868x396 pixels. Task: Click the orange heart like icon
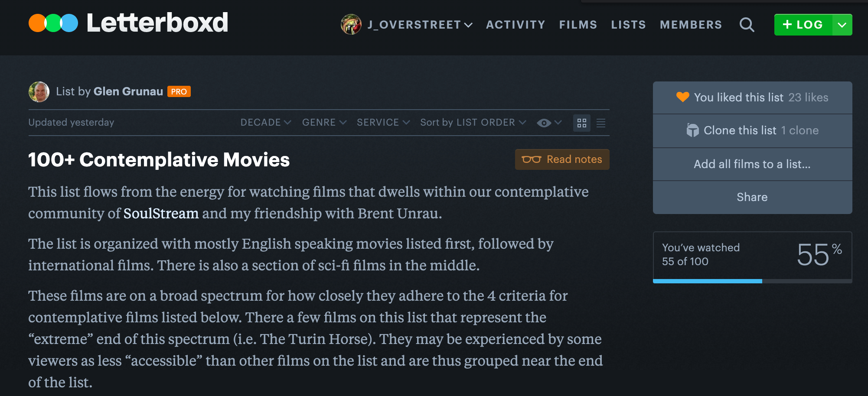(683, 97)
